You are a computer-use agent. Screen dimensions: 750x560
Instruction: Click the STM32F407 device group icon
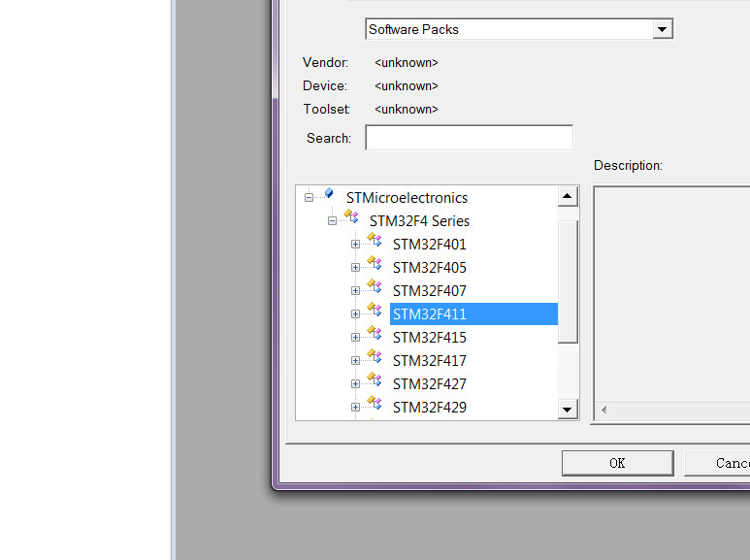point(375,285)
